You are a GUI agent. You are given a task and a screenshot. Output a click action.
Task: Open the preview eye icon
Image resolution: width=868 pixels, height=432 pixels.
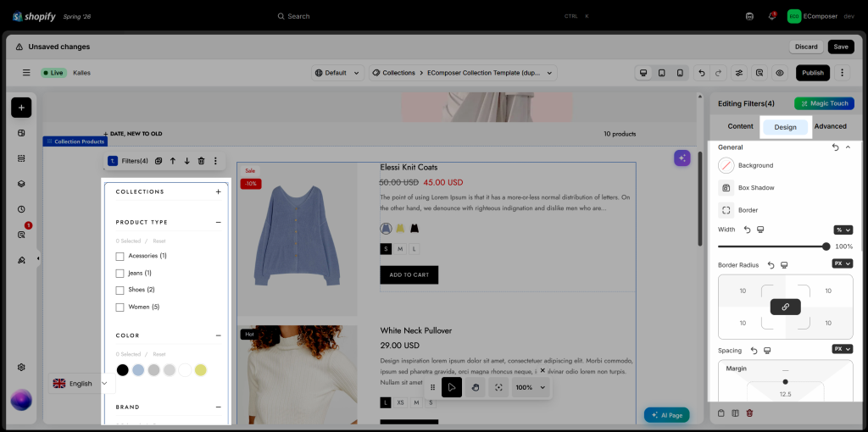pos(780,73)
